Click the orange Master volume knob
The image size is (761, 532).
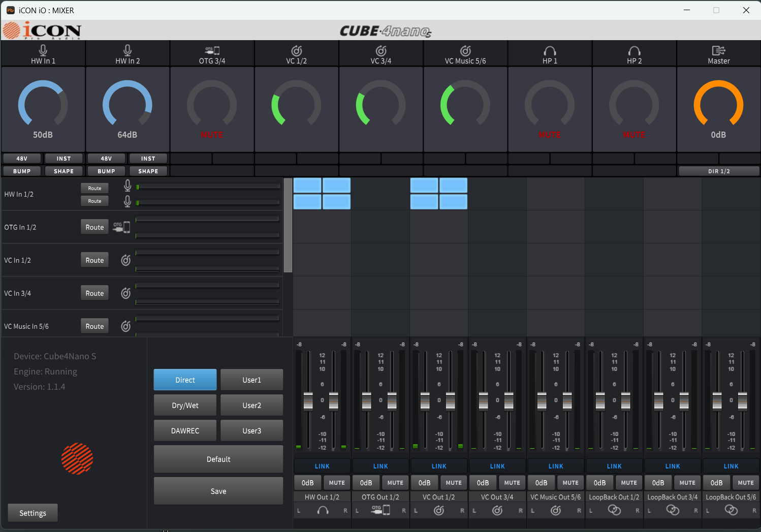[718, 104]
